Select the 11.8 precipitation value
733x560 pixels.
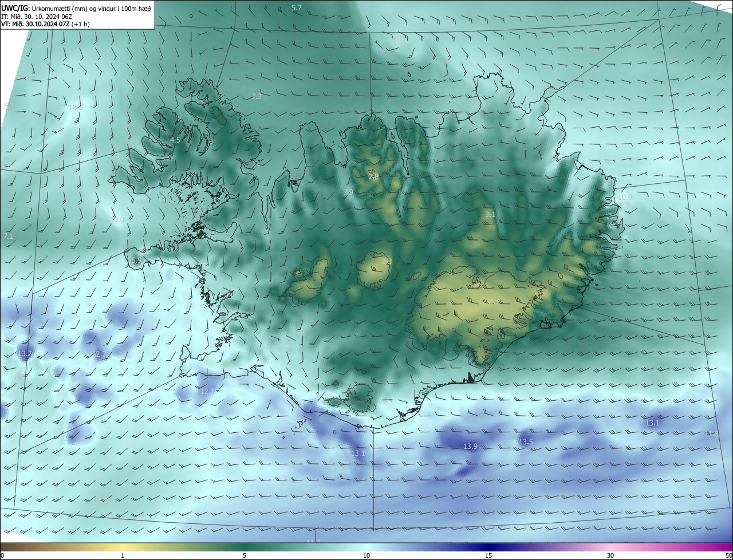click(x=711, y=434)
